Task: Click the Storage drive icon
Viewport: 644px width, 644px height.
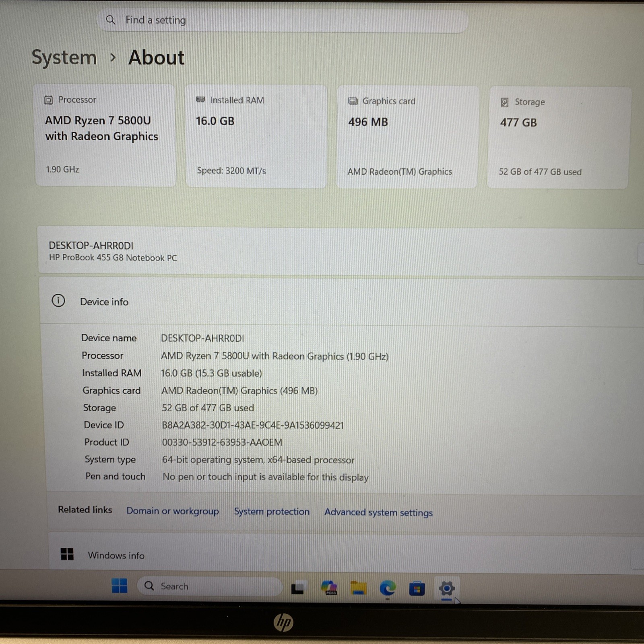Action: point(504,102)
